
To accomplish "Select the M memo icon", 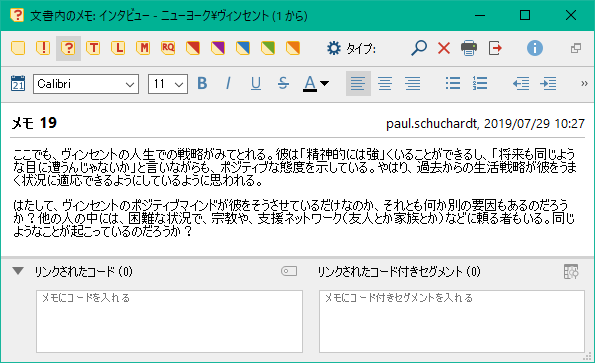I will click(143, 48).
